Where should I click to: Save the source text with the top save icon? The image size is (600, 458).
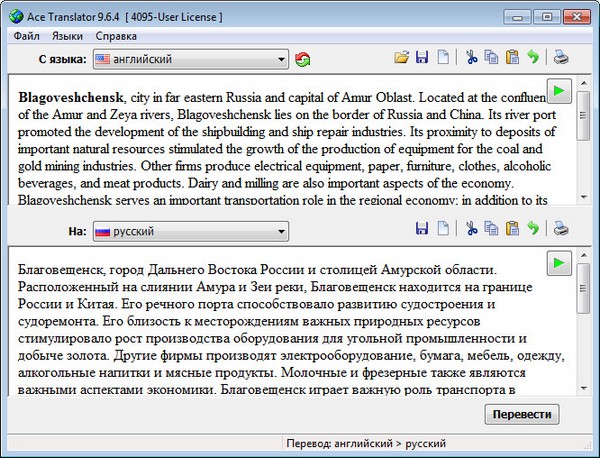422,59
